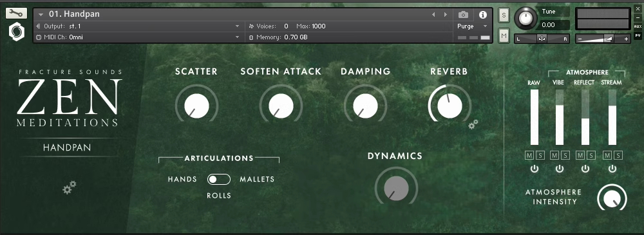
Task: Select the MALLETS articulation label
Action: tap(257, 179)
